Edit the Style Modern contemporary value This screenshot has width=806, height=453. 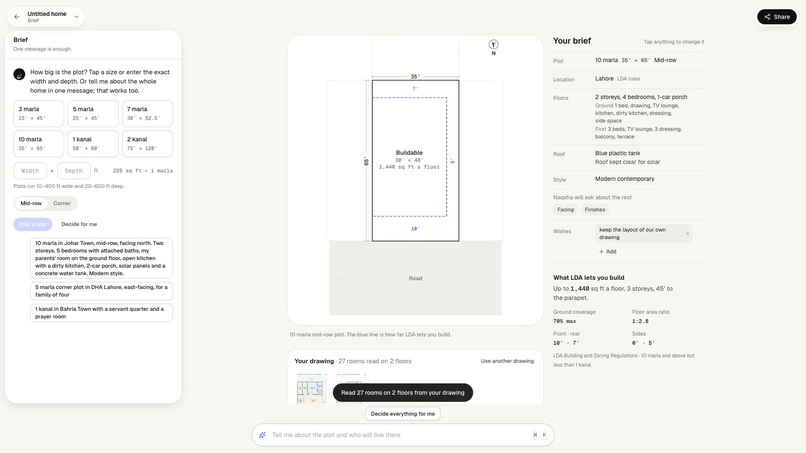tap(625, 179)
